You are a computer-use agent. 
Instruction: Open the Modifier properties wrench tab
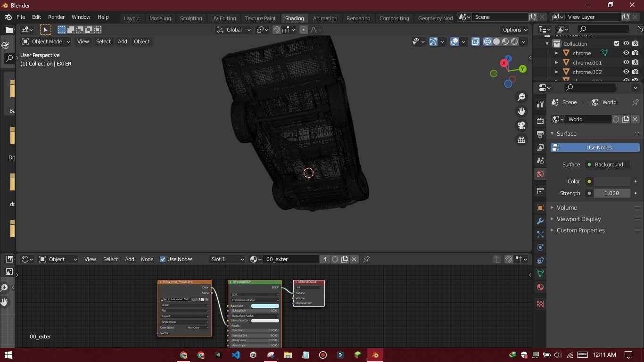pyautogui.click(x=540, y=221)
